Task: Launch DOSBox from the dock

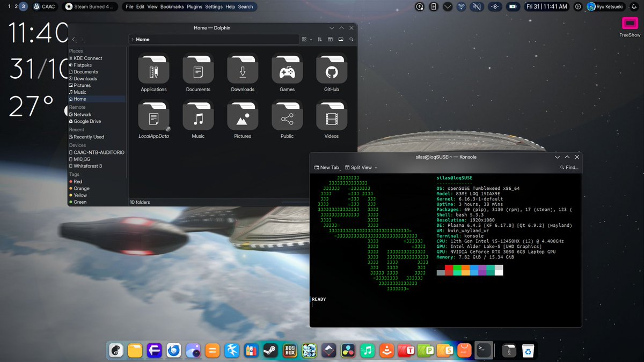Action: pyautogui.click(x=289, y=351)
